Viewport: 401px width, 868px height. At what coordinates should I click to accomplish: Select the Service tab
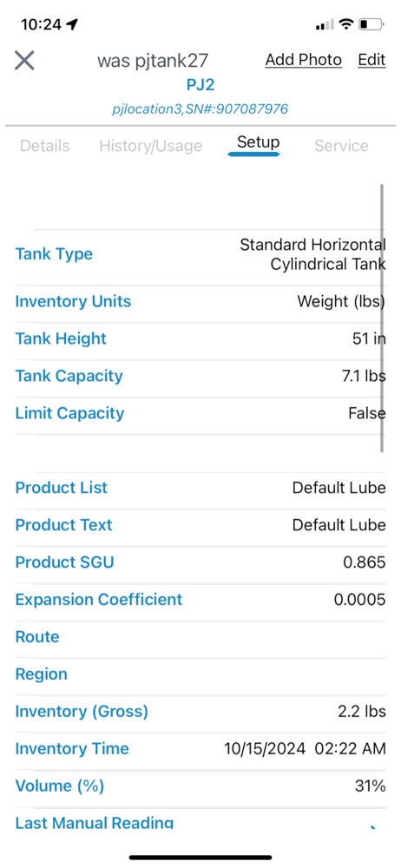click(x=341, y=146)
